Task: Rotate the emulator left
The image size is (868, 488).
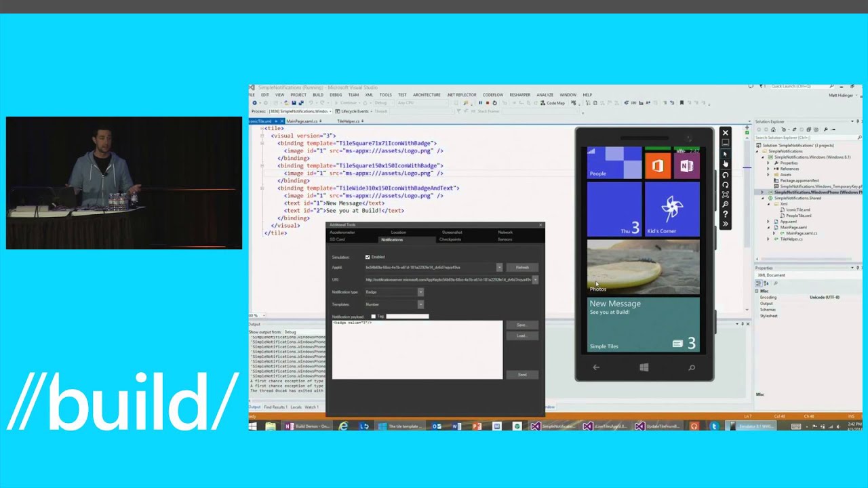Action: 725,175
